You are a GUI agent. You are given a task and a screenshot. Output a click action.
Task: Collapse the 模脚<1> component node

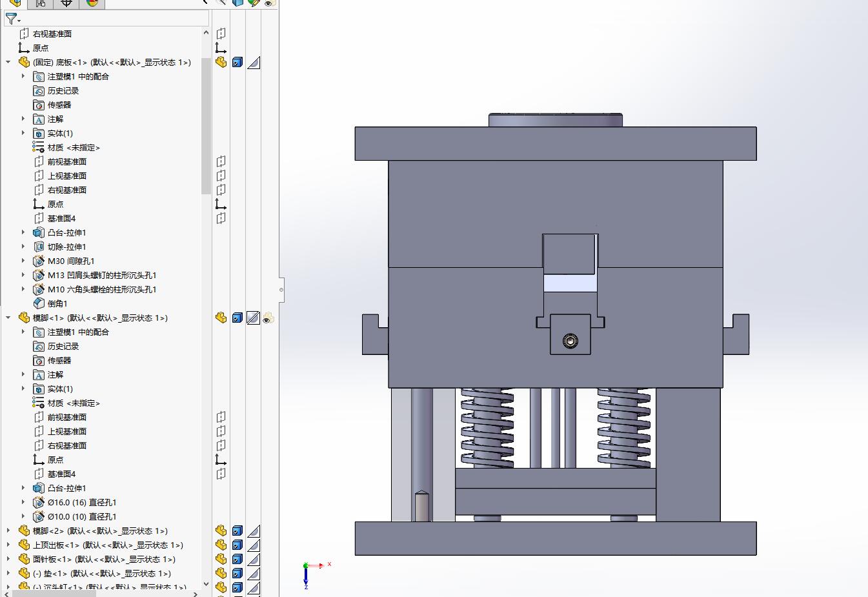click(8, 318)
